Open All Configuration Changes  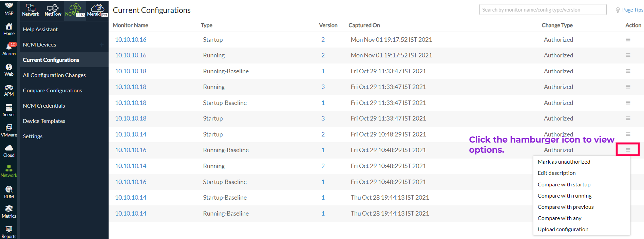coord(54,75)
